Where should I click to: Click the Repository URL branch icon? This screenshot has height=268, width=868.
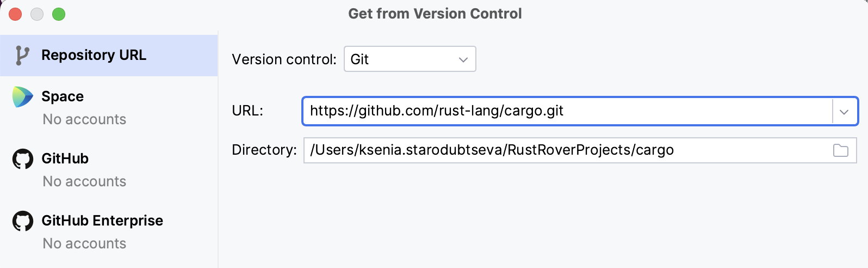tap(22, 56)
